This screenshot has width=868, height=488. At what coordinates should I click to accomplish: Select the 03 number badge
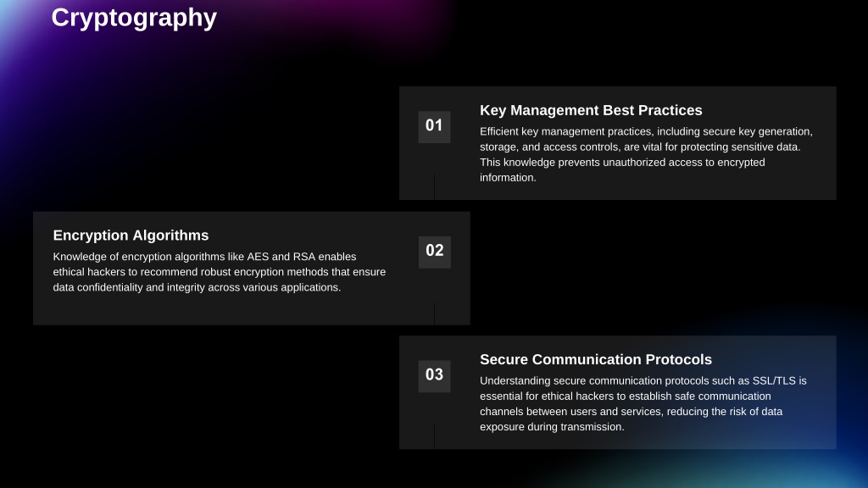(435, 375)
